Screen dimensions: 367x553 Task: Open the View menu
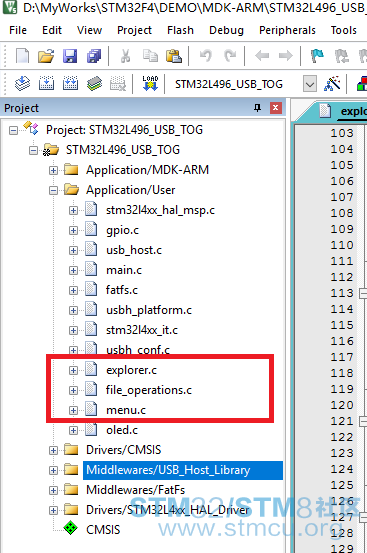tap(90, 30)
